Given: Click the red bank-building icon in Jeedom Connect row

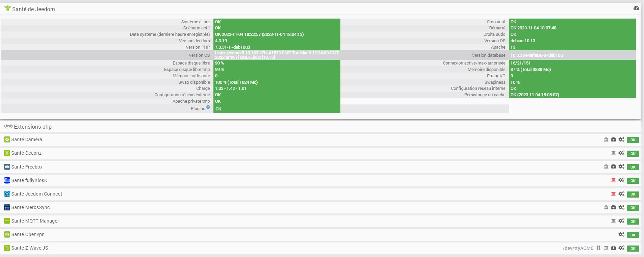Looking at the screenshot, I should pyautogui.click(x=614, y=194).
